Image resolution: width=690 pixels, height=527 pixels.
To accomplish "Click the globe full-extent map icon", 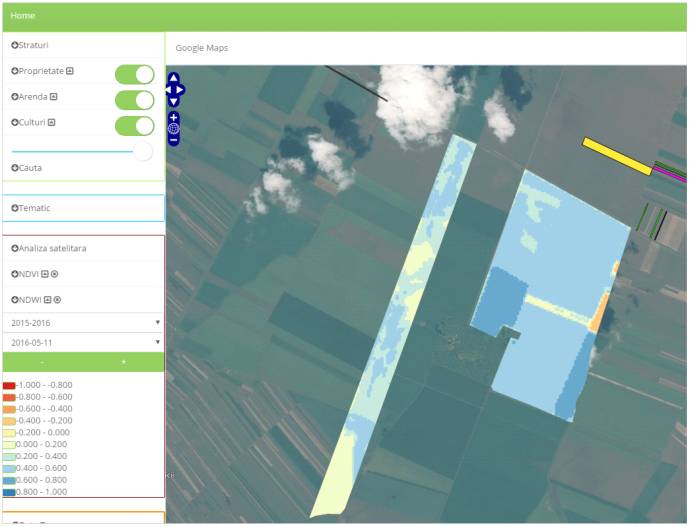I will tap(174, 128).
